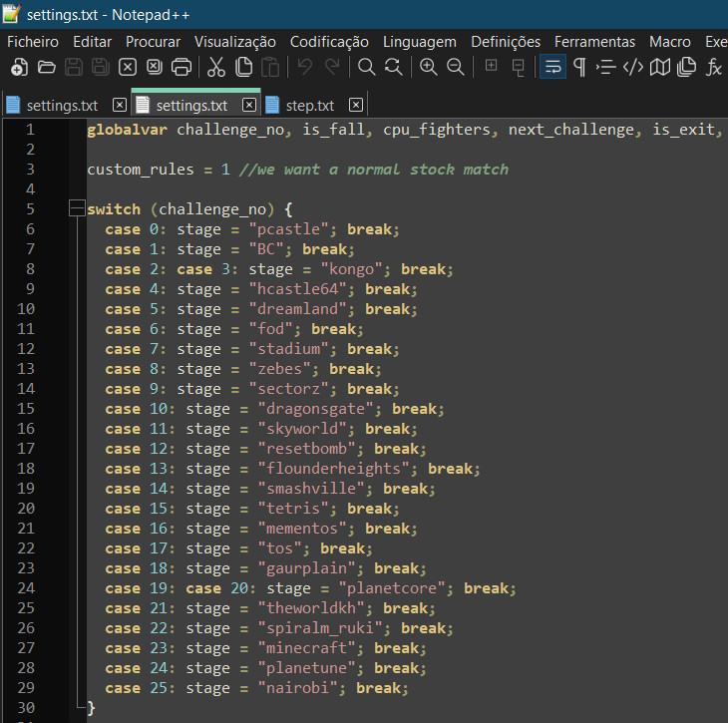The width and height of the screenshot is (728, 723).
Task: Switch to the step.txt tab
Action: pos(309,105)
